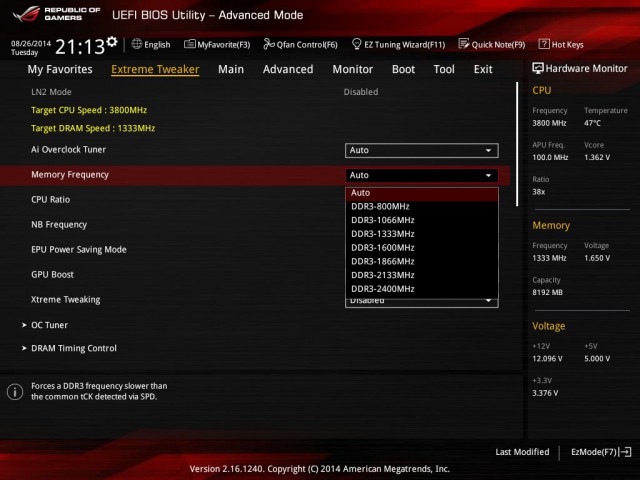The width and height of the screenshot is (640, 480).
Task: Click the Xtreme Tweaking dropdown arrow
Action: click(489, 302)
